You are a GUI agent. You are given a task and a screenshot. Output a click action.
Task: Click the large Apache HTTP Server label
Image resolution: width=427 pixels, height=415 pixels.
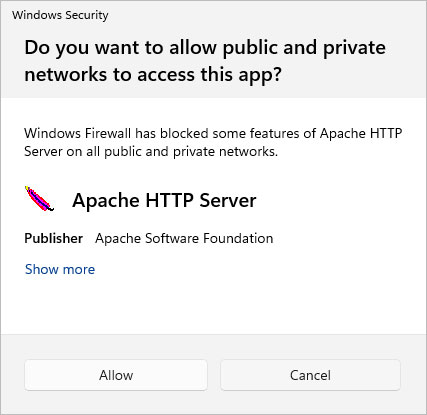click(x=164, y=200)
